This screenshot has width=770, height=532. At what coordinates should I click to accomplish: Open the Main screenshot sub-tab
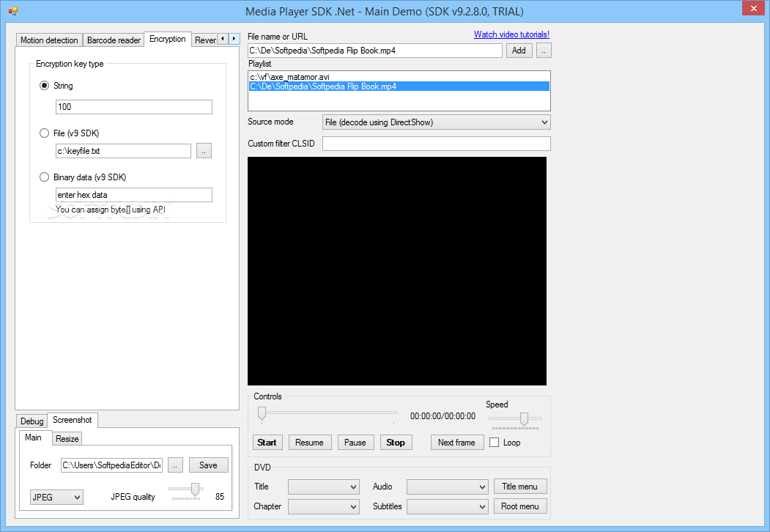(x=34, y=437)
